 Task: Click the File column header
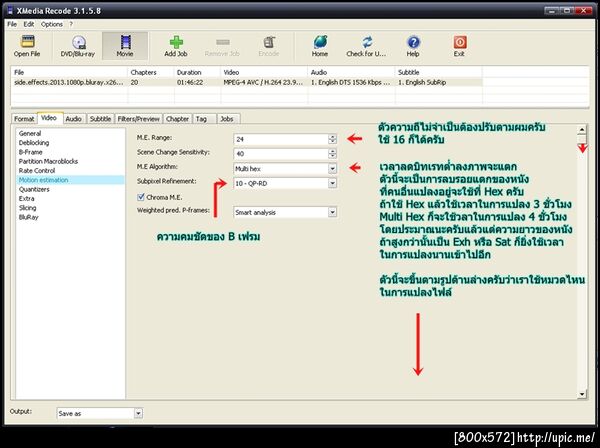pos(69,72)
